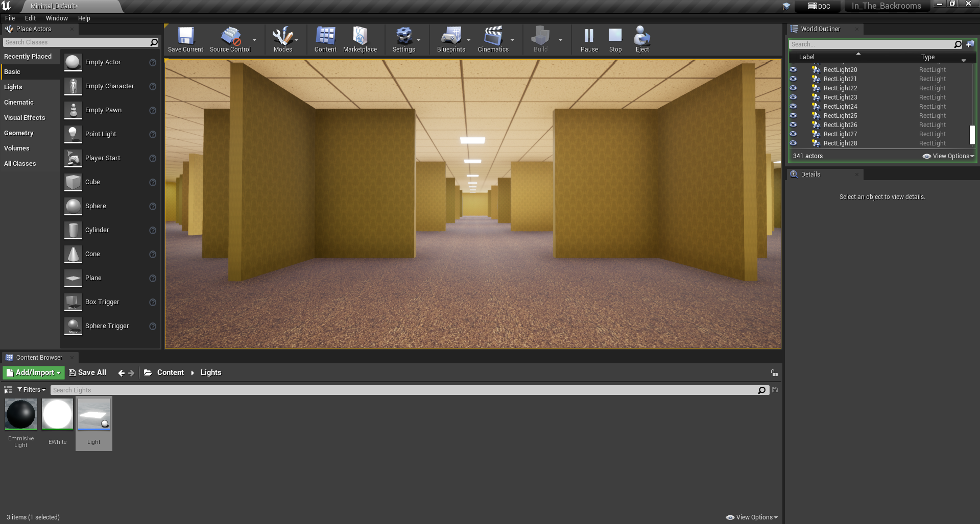Image resolution: width=980 pixels, height=524 pixels.
Task: Toggle visibility of RectLight20
Action: (x=793, y=70)
